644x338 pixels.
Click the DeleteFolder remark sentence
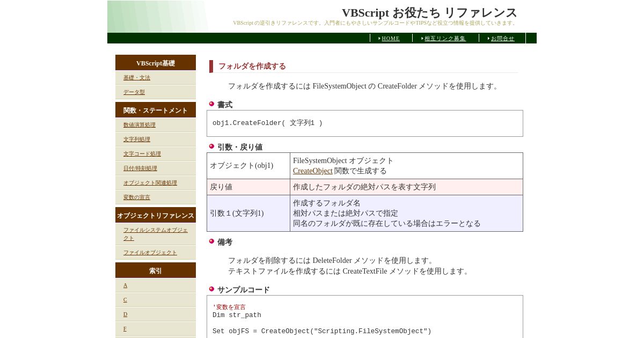click(x=332, y=261)
